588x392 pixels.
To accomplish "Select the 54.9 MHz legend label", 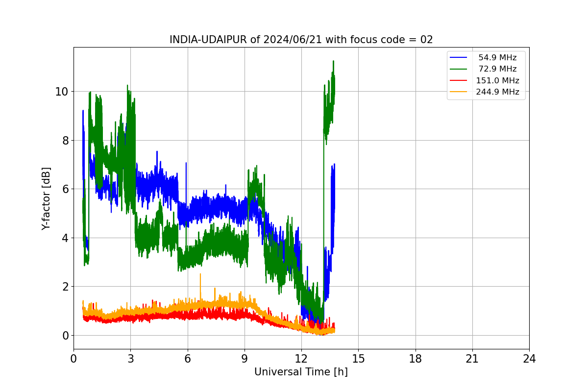I will click(x=497, y=58).
